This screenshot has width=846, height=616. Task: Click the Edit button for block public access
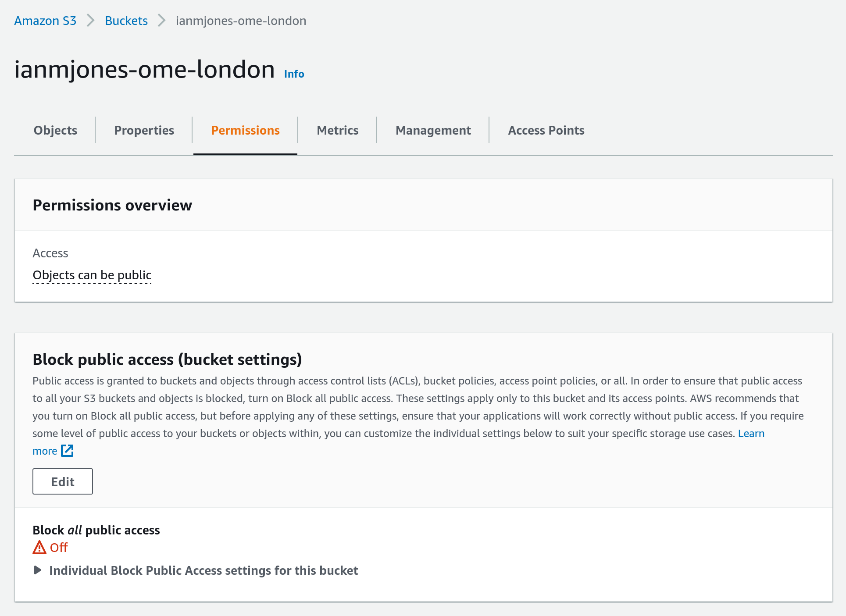point(63,481)
